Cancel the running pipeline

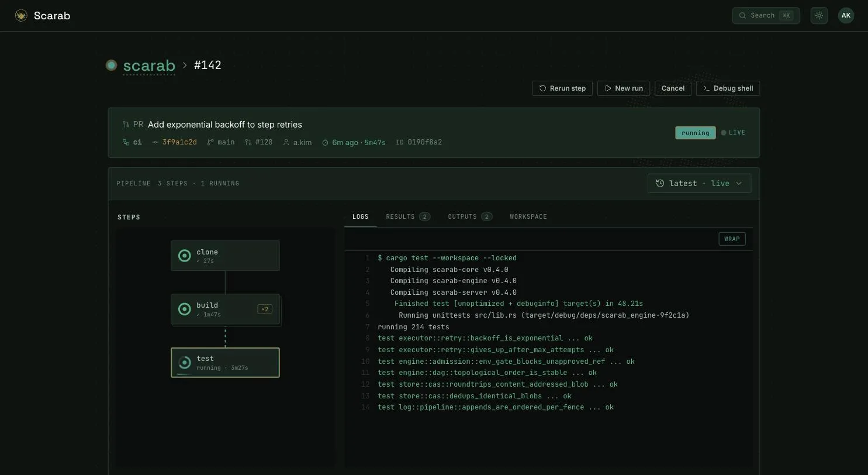[673, 88]
